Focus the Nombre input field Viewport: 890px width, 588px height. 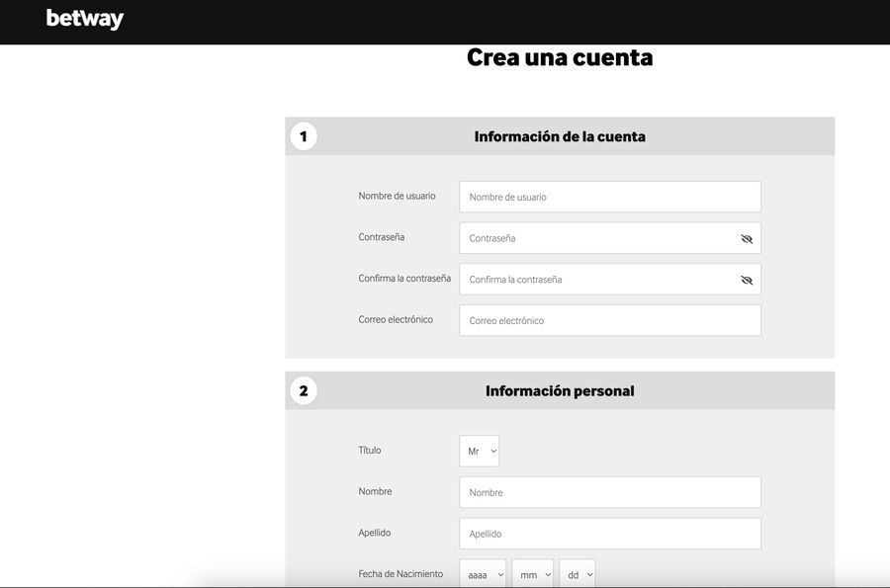pyautogui.click(x=610, y=492)
